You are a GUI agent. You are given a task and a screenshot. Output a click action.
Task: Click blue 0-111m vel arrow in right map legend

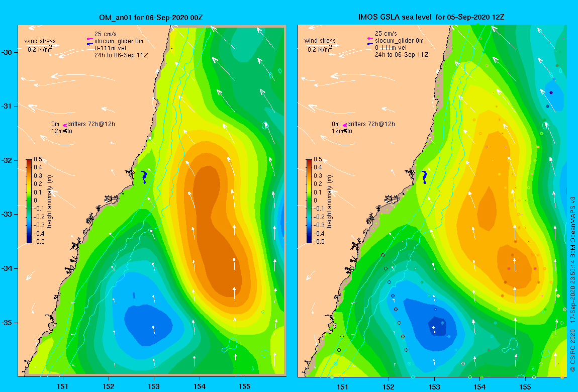[370, 44]
